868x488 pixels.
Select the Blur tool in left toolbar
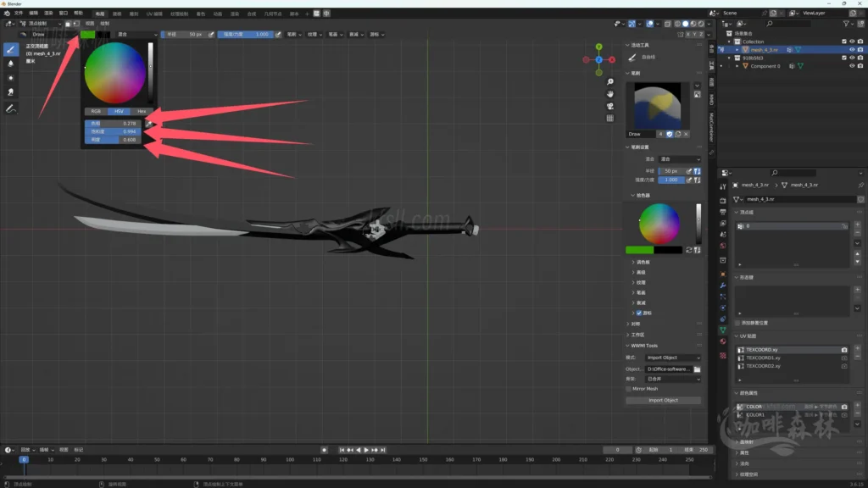pyautogui.click(x=11, y=64)
